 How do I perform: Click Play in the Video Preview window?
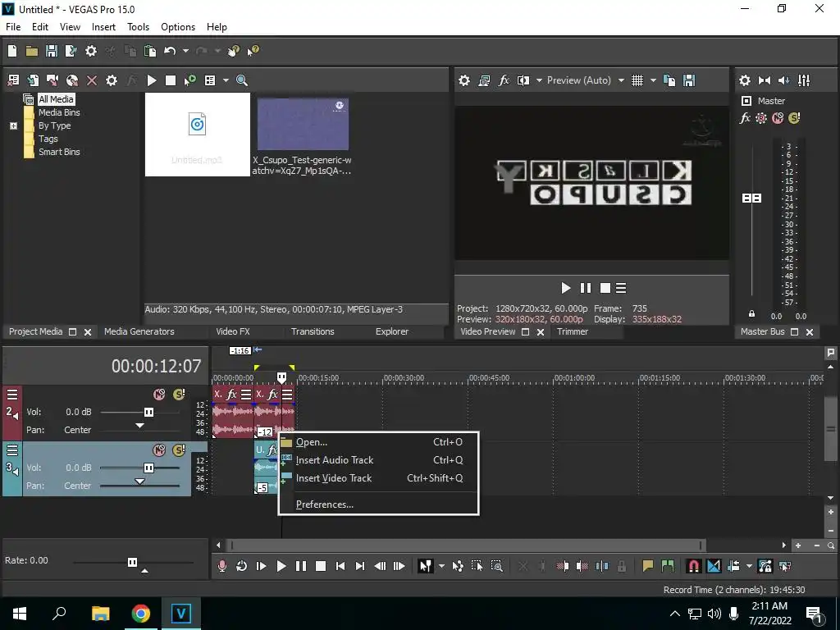click(x=566, y=288)
